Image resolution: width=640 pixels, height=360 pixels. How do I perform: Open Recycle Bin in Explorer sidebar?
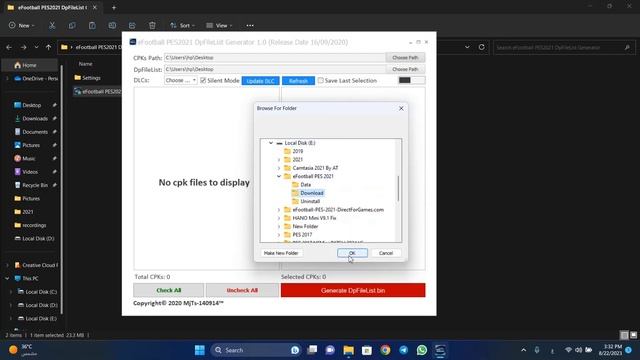point(35,185)
